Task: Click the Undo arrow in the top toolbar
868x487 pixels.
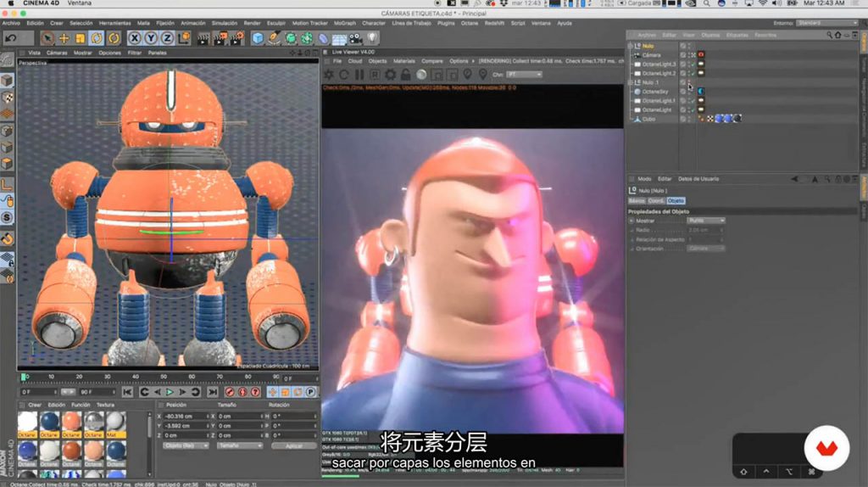Action: [10, 38]
